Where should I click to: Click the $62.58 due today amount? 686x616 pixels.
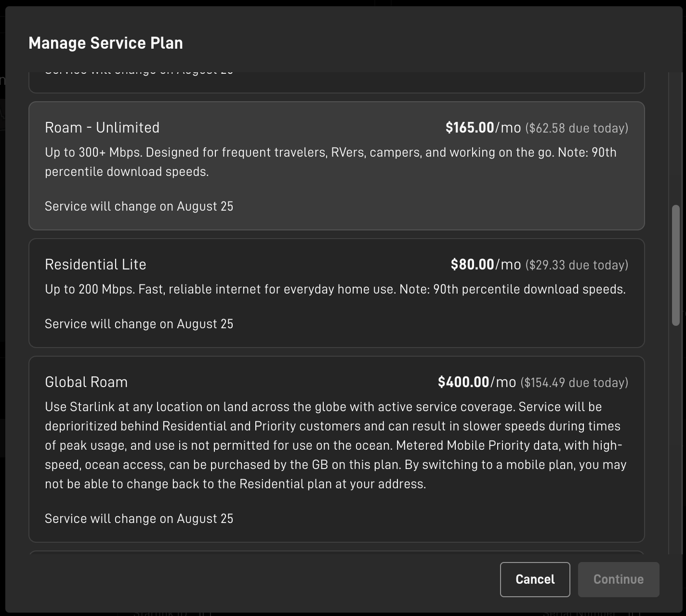coord(576,128)
